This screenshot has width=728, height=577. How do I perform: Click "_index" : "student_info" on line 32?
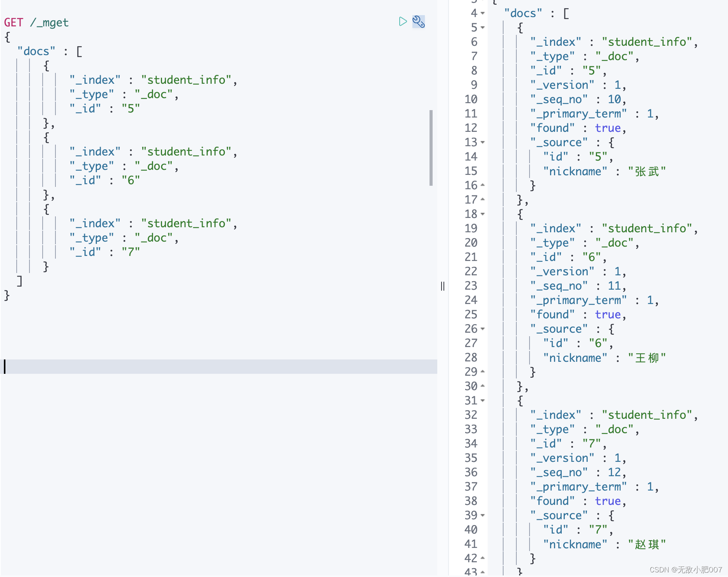pos(614,415)
